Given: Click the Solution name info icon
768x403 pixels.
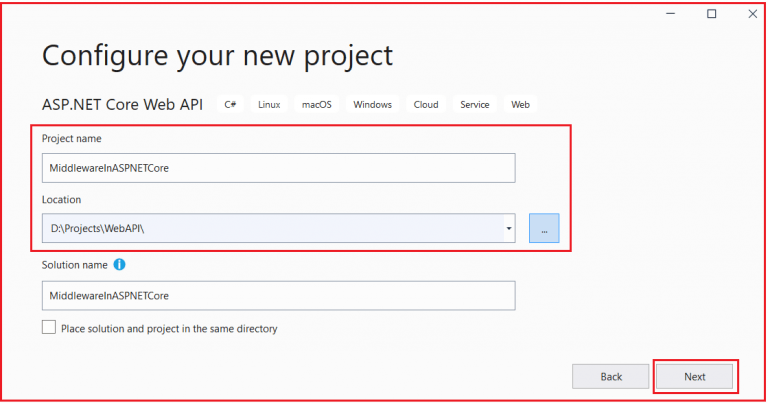Looking at the screenshot, I should [x=120, y=264].
